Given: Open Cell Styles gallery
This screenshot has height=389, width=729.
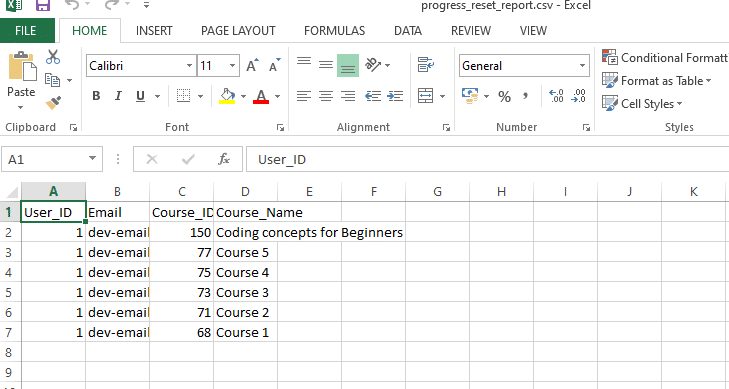Looking at the screenshot, I should click(x=642, y=104).
